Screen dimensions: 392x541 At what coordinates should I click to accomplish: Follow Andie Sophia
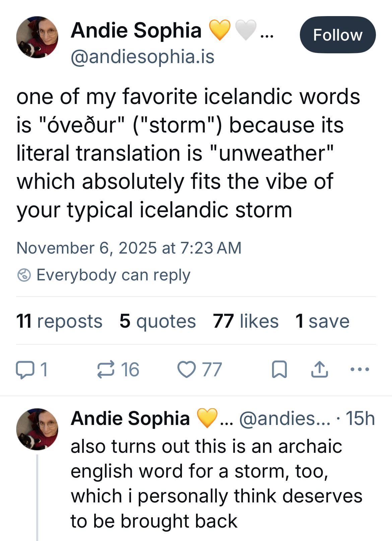337,35
